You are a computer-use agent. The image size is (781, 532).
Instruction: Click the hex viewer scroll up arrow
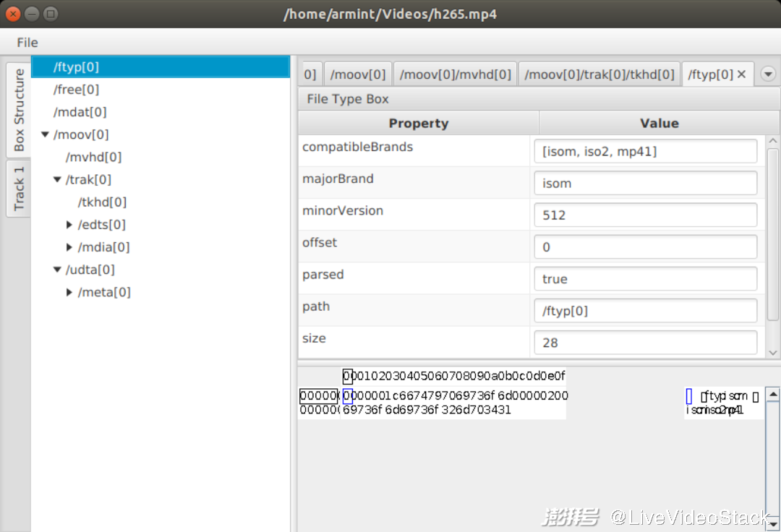(x=772, y=395)
